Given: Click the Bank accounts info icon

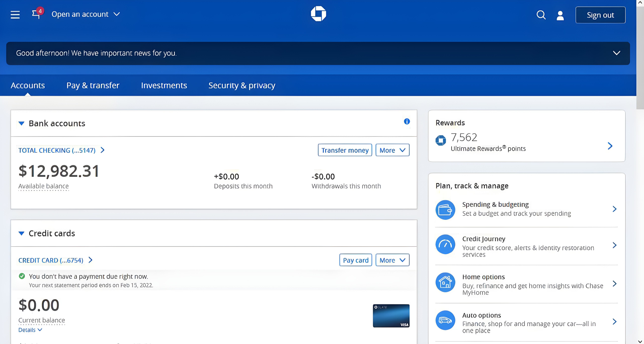Looking at the screenshot, I should coord(407,121).
